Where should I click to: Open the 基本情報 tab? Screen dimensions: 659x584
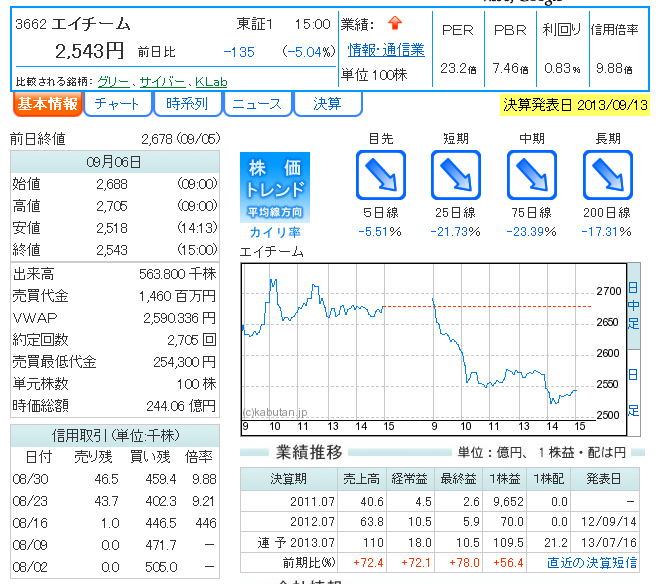click(47, 104)
